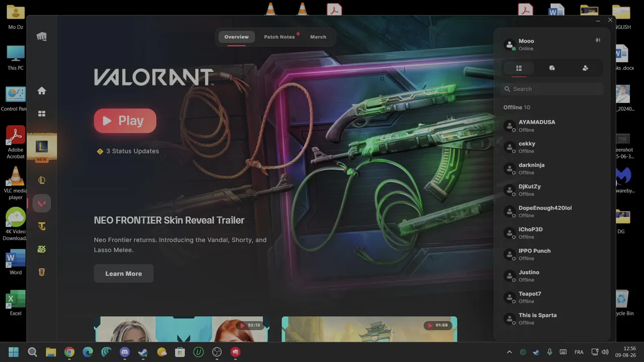Screen dimensions: 644x362
Task: Open Teamfight Tactics from the sidebar
Action: click(42, 226)
